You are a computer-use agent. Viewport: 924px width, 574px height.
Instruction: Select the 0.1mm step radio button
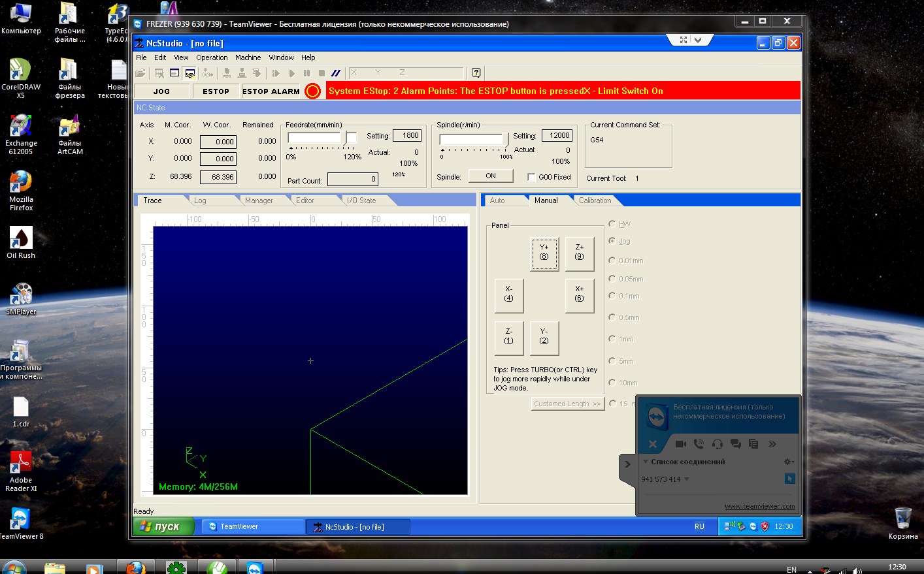(x=612, y=296)
